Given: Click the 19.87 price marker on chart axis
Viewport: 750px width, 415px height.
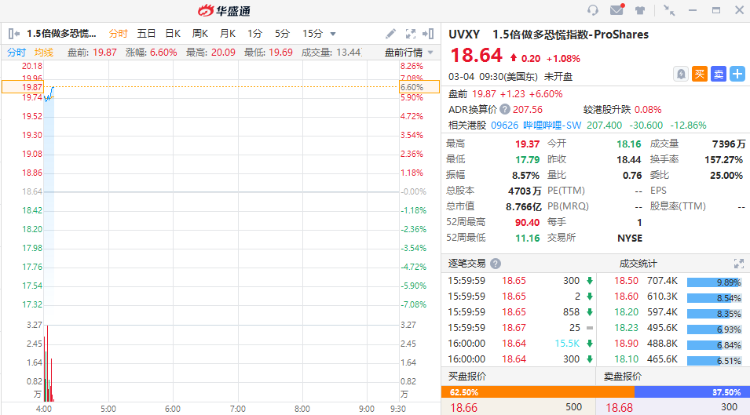Looking at the screenshot, I should (23, 87).
